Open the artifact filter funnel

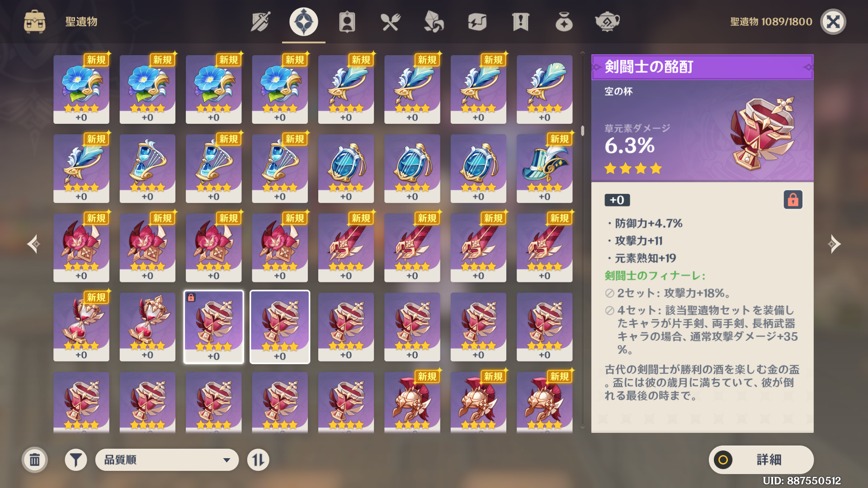click(x=76, y=460)
